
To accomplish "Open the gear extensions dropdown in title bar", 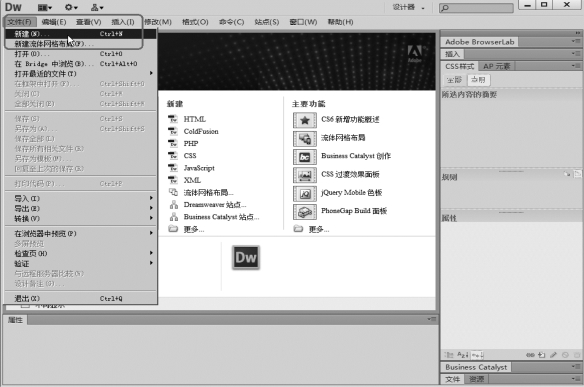I will coord(71,7).
